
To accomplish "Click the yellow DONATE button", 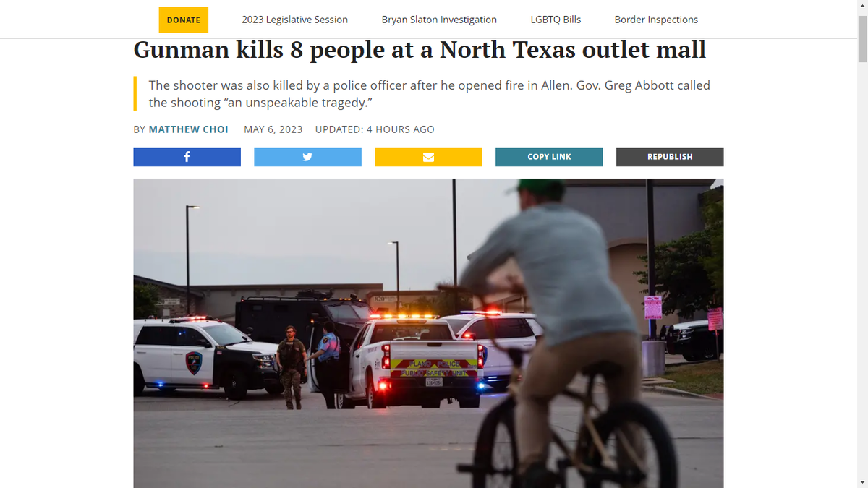I will (184, 20).
